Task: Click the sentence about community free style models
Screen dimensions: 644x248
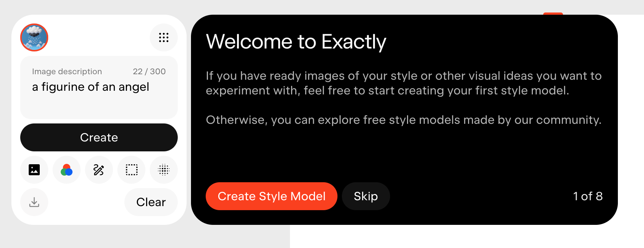Action: (x=404, y=120)
